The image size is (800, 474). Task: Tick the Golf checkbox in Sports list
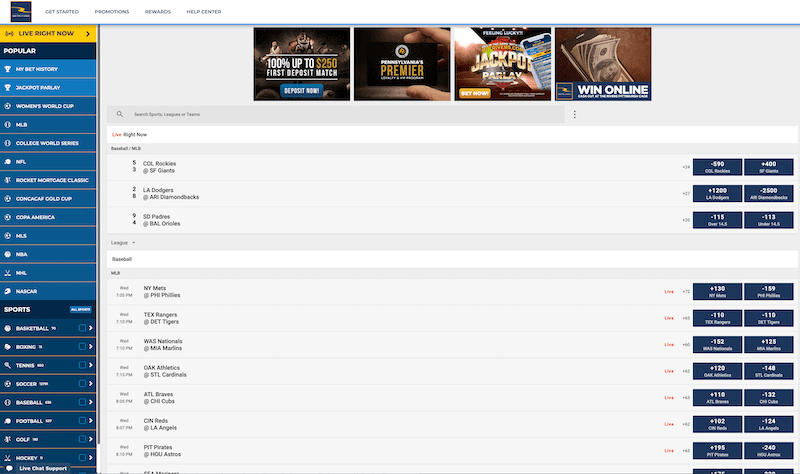(82, 439)
